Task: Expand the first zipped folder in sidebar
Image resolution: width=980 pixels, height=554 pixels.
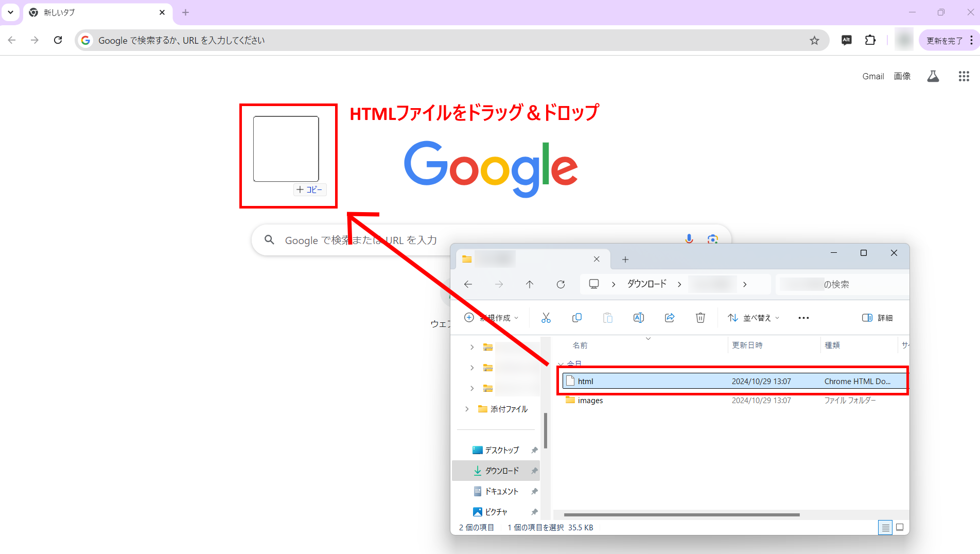Action: [x=472, y=347]
